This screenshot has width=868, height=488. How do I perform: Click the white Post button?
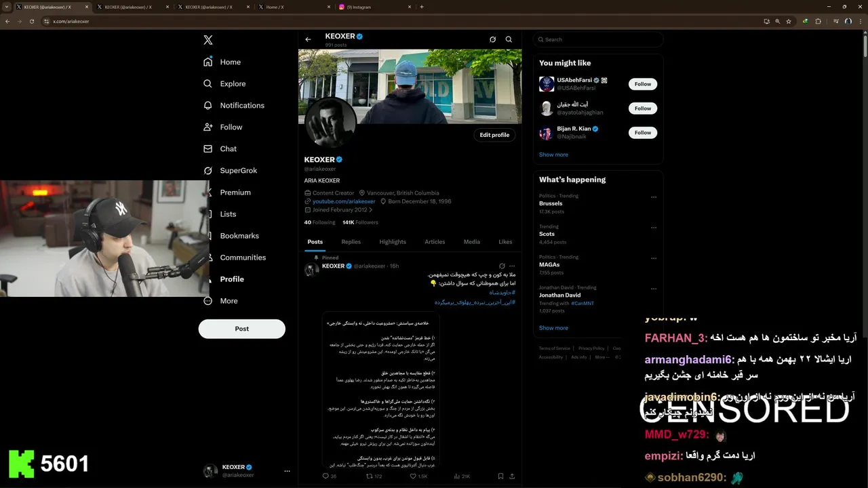pyautogui.click(x=242, y=329)
